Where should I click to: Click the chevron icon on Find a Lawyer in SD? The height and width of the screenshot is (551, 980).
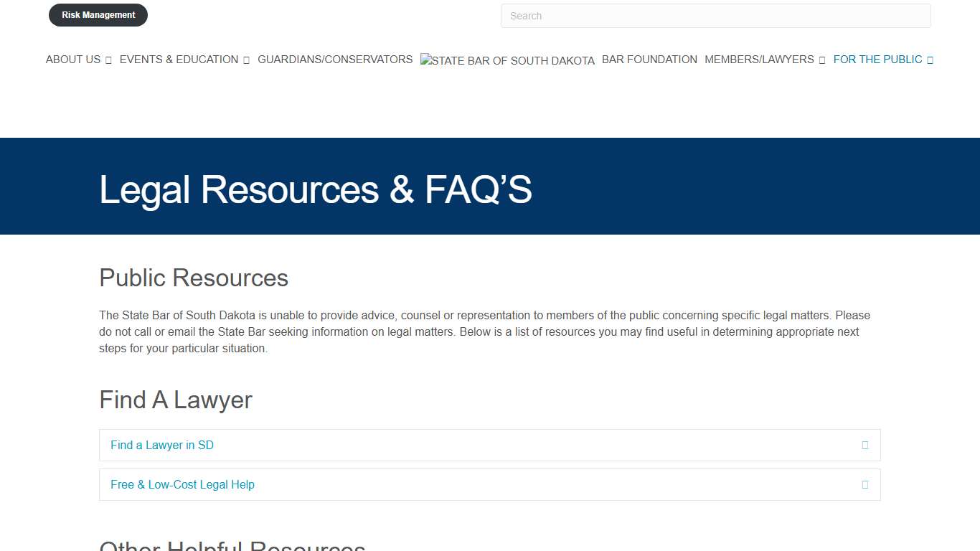coord(865,445)
